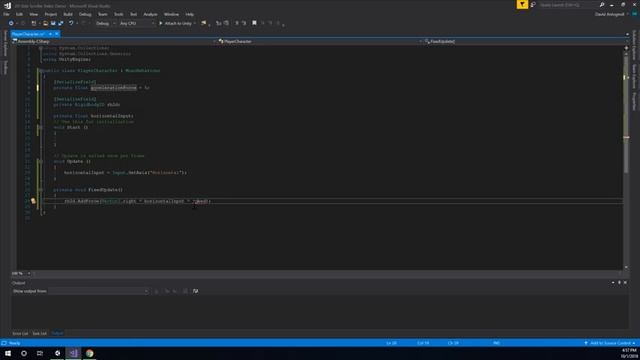Toggle word wrap in the Output panel

pyautogui.click(x=196, y=291)
